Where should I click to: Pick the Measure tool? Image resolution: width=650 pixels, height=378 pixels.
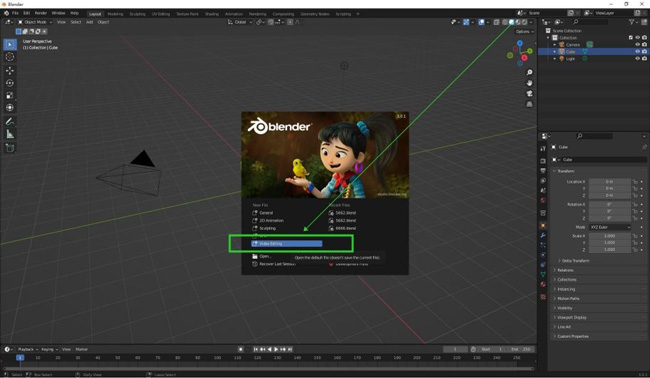[x=10, y=134]
